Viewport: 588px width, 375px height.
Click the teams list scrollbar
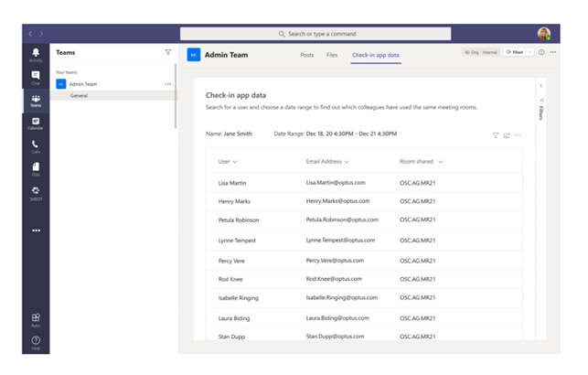176,96
